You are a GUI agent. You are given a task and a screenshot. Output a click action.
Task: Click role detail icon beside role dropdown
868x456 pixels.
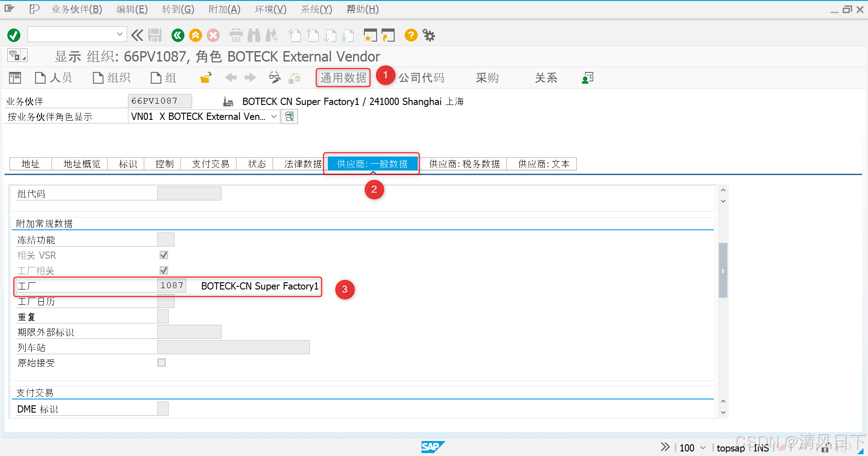(289, 117)
